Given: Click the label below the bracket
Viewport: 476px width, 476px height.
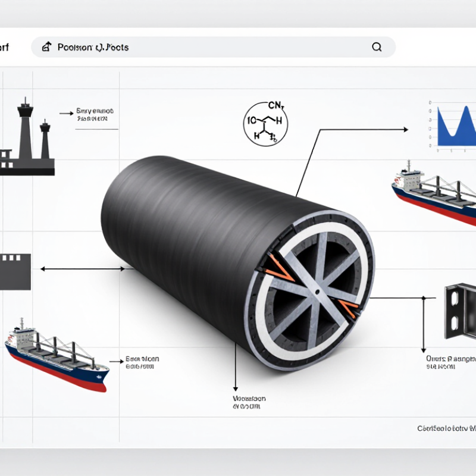Looking at the screenshot, I should click(x=451, y=362).
